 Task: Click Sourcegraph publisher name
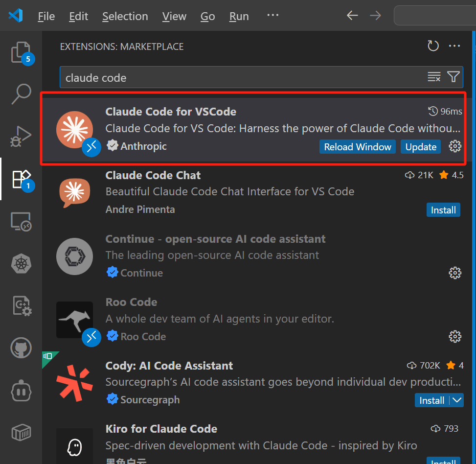[150, 399]
